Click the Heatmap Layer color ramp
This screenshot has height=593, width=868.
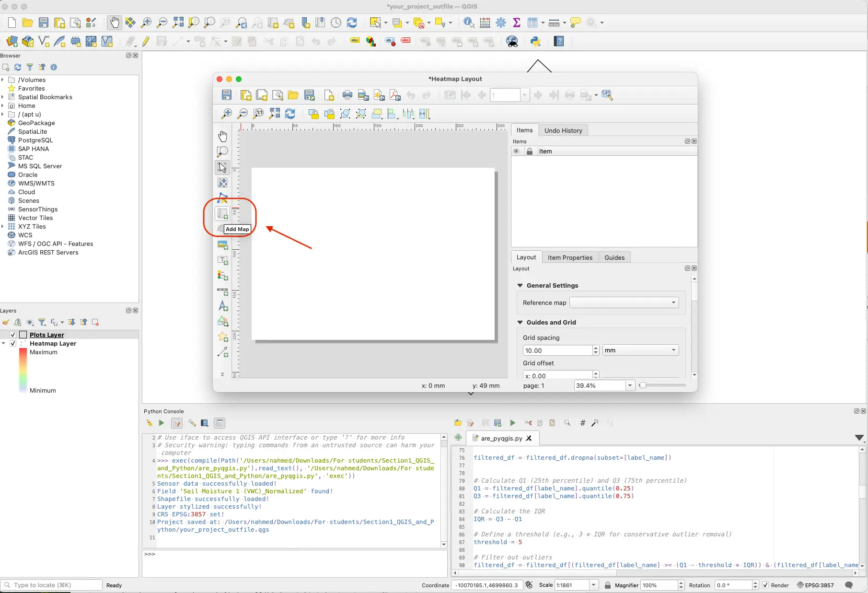23,371
